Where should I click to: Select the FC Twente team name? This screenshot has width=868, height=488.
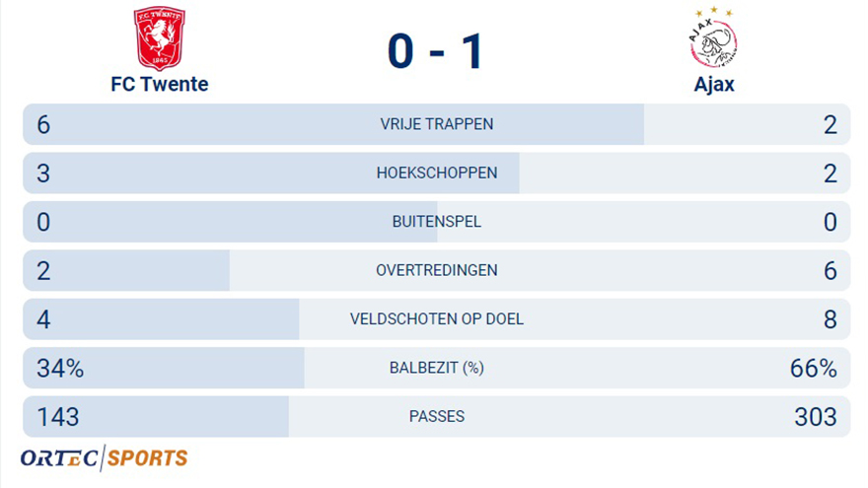tap(159, 84)
